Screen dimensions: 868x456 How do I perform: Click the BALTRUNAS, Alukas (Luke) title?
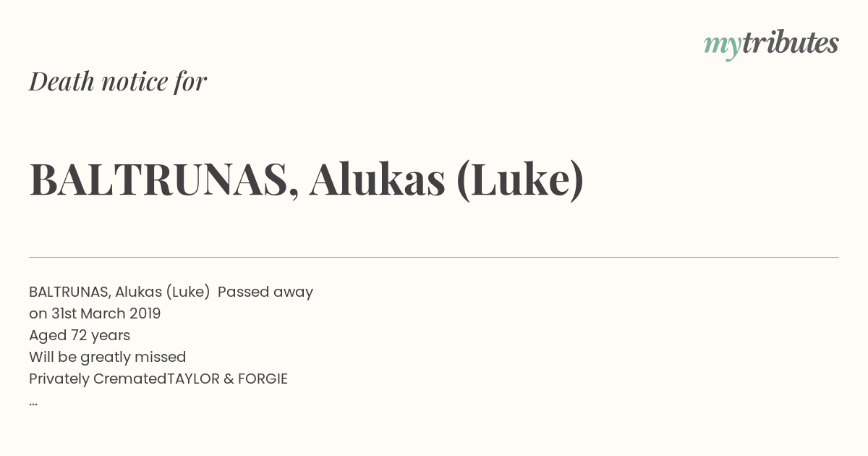307,180
